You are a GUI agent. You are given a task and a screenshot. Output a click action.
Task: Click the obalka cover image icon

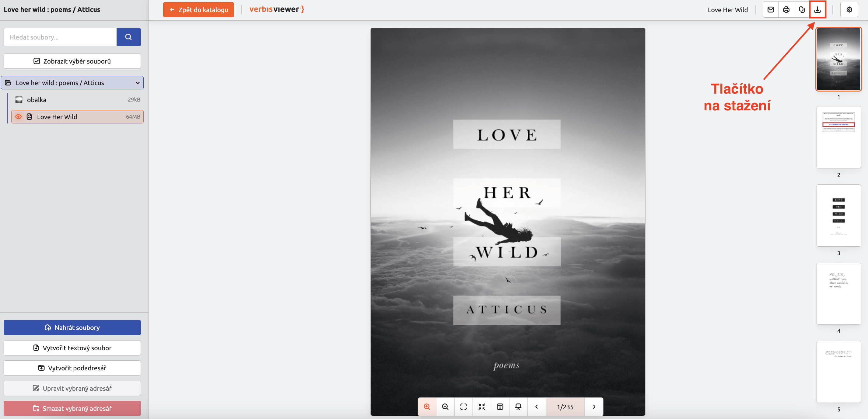click(x=19, y=100)
